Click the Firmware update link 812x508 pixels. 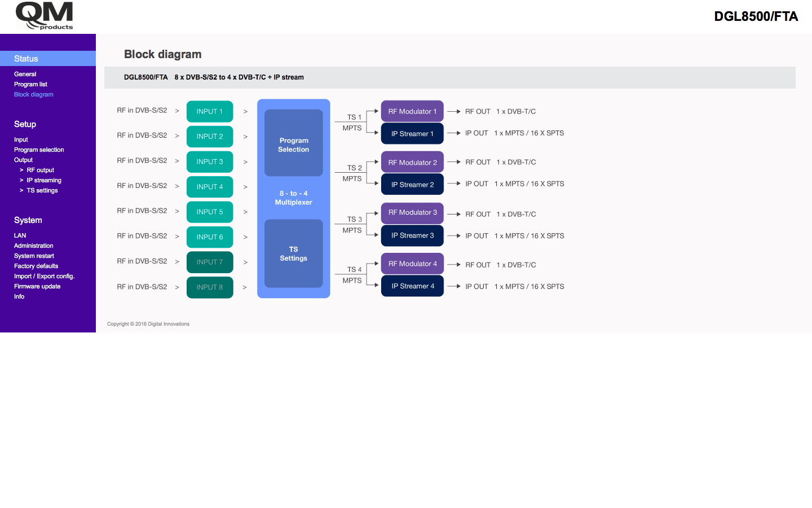(x=37, y=286)
